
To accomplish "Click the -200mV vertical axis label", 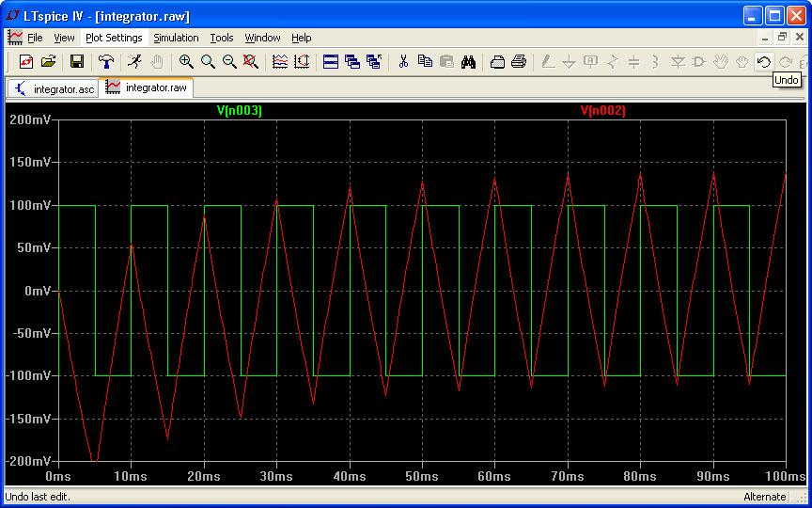I will (x=28, y=461).
